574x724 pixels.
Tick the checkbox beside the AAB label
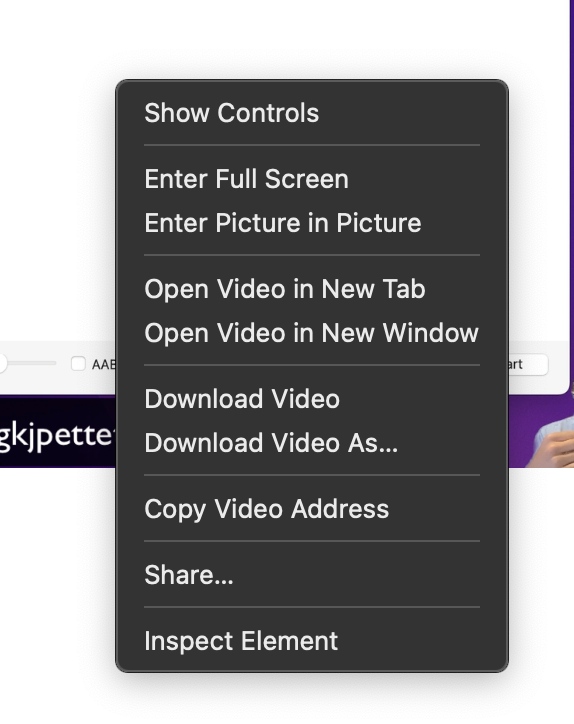point(78,364)
